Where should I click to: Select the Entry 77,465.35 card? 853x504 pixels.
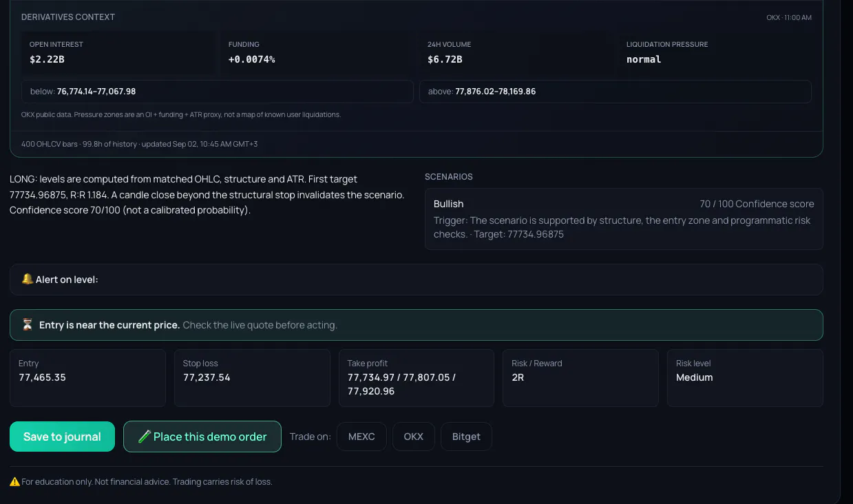tap(87, 378)
